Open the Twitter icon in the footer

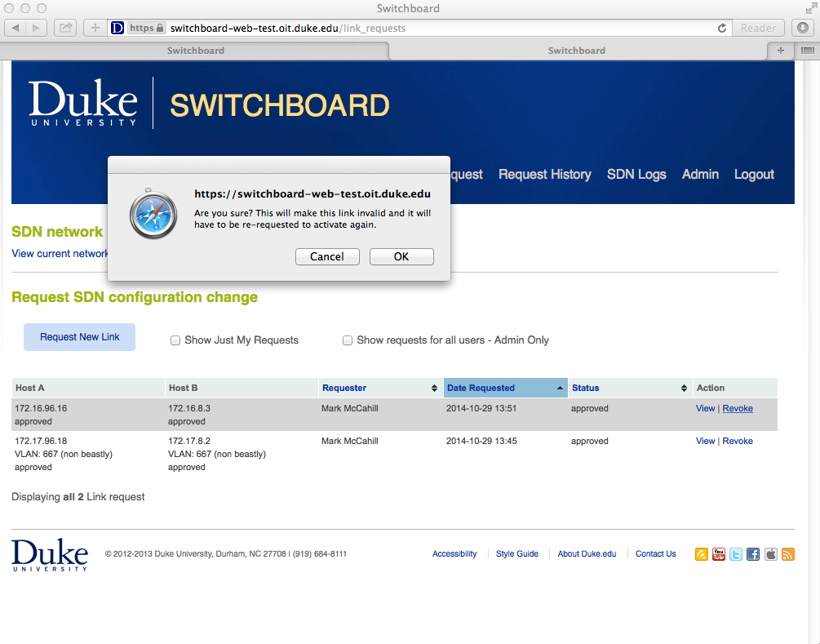pos(736,554)
